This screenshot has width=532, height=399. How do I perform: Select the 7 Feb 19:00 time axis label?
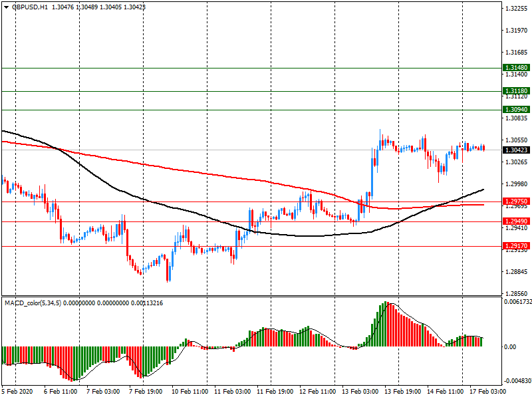(146, 392)
